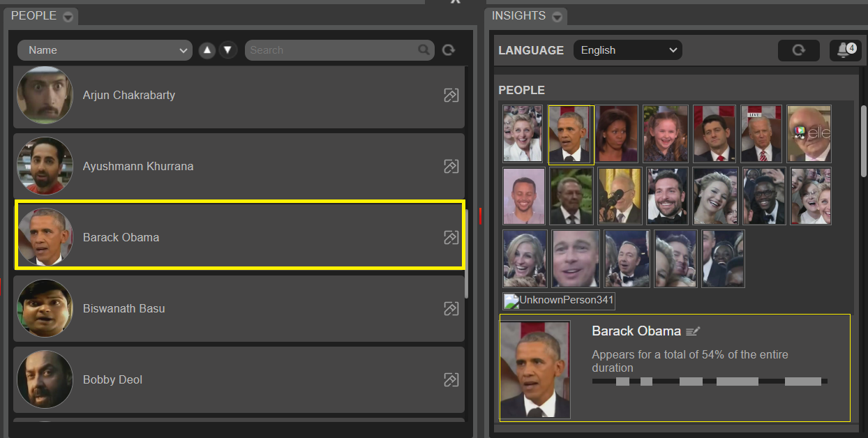868x438 pixels.
Task: Select Biswanath Basu in people list
Action: tap(239, 308)
